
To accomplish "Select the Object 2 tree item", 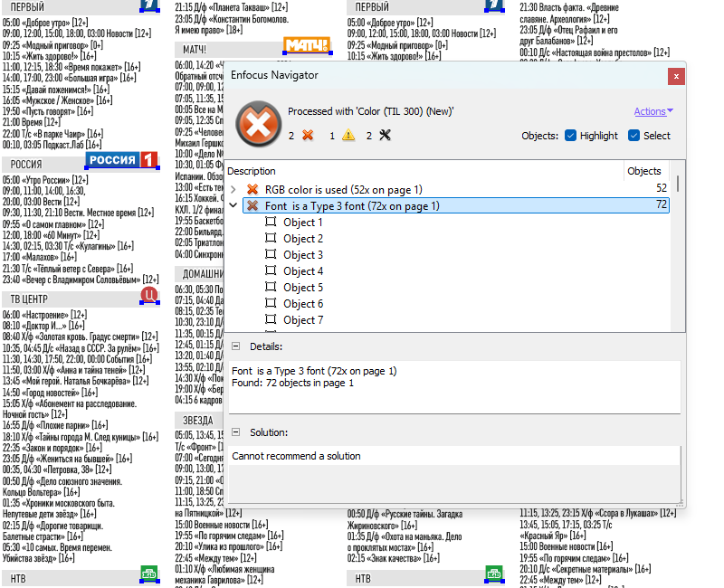I will click(303, 239).
